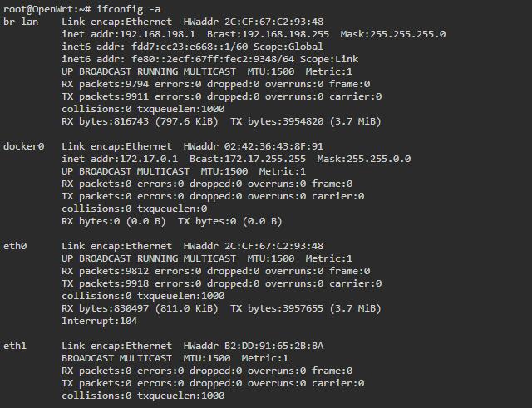
Task: Click the ifconfig -a command text
Action: [x=128, y=9]
